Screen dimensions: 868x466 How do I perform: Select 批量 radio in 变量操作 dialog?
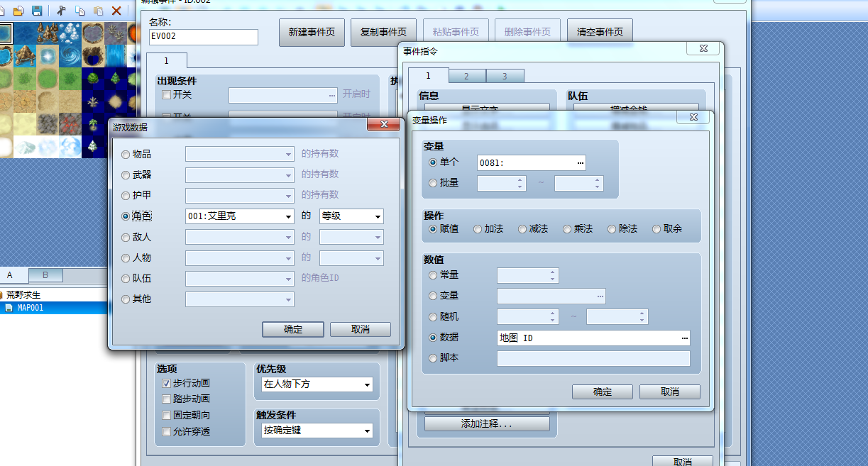point(433,183)
